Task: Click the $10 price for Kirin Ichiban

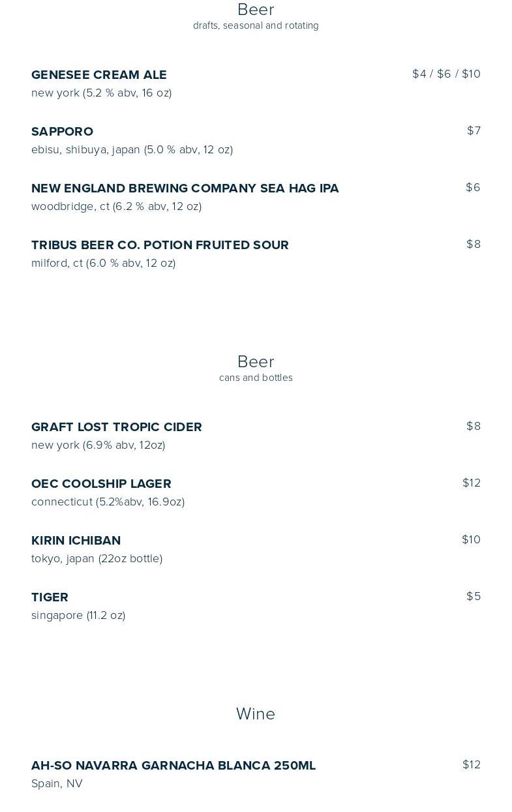Action: click(471, 540)
